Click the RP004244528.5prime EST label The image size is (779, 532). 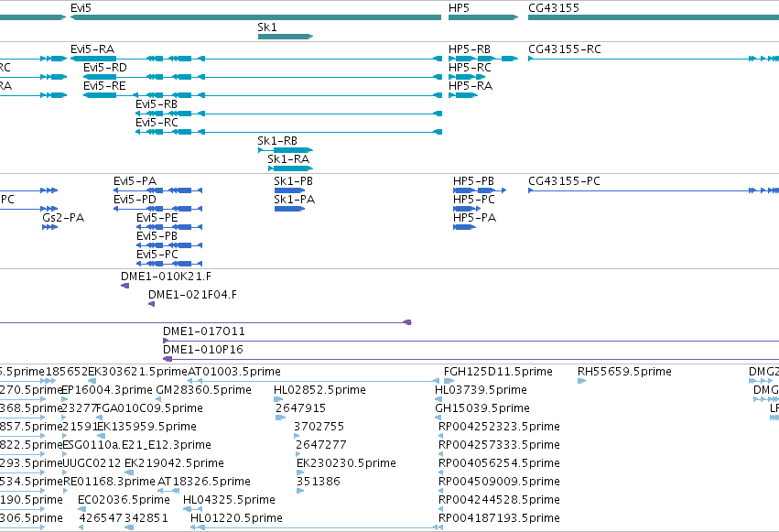point(499,500)
